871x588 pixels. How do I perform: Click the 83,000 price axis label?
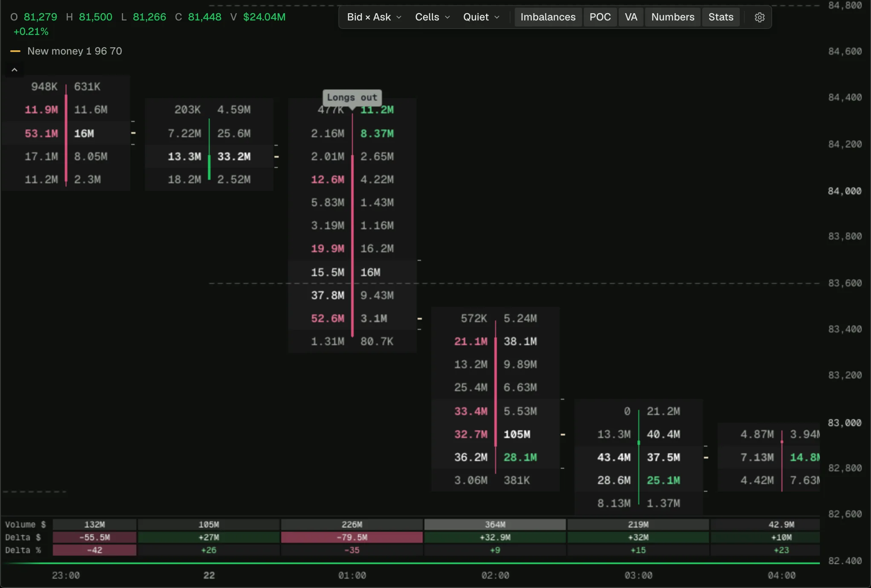coord(845,423)
